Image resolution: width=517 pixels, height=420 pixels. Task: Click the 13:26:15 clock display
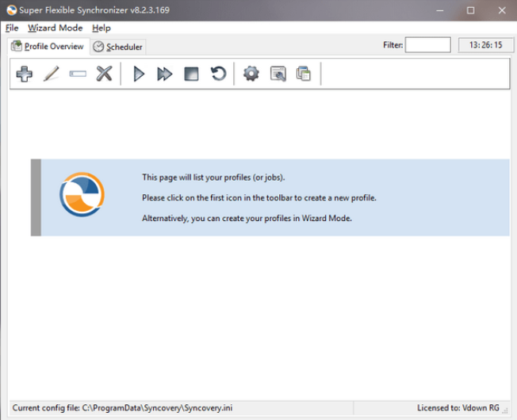point(485,45)
